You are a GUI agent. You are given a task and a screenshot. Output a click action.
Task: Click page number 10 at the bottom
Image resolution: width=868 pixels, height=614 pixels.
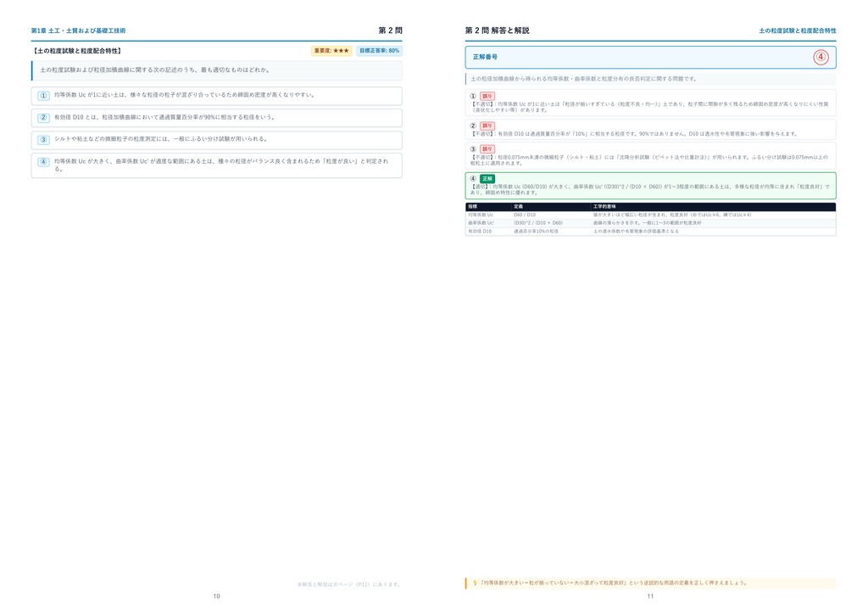(216, 596)
